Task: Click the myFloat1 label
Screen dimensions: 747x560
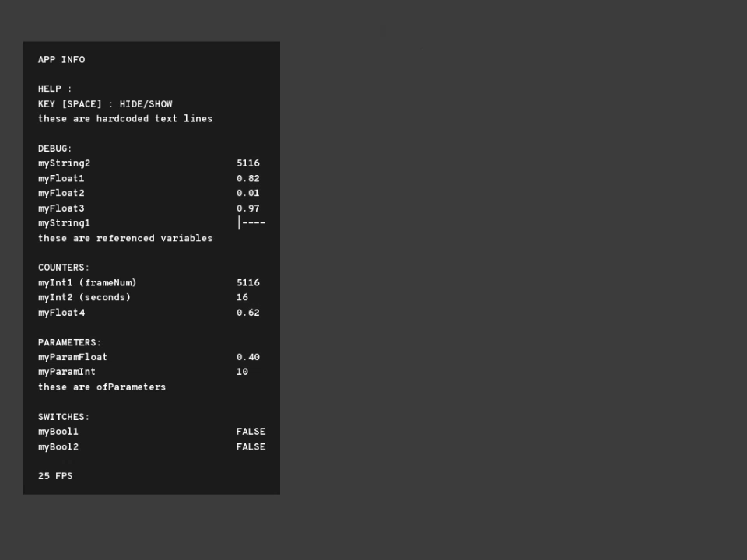Action: click(61, 179)
